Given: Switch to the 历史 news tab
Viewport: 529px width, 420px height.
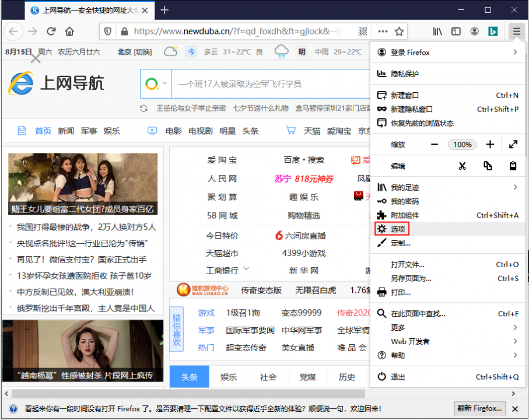Looking at the screenshot, I should click(x=347, y=377).
